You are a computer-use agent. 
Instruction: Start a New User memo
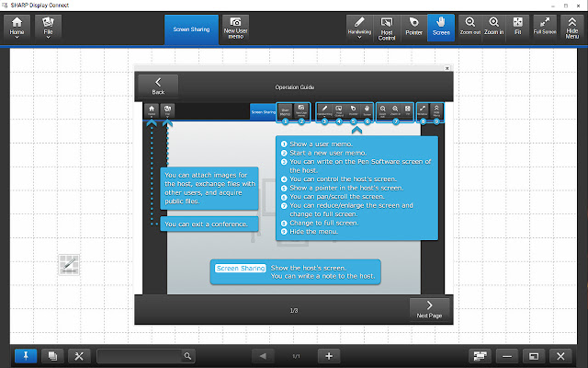235,28
